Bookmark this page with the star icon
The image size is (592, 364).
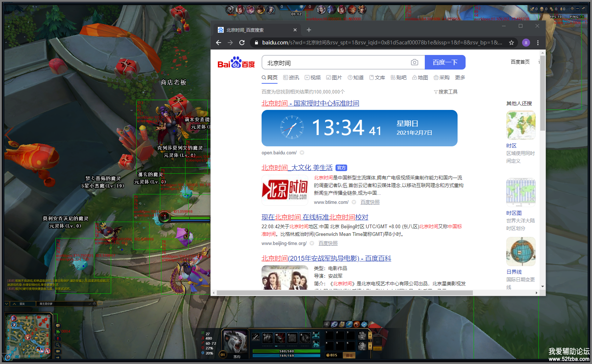511,43
